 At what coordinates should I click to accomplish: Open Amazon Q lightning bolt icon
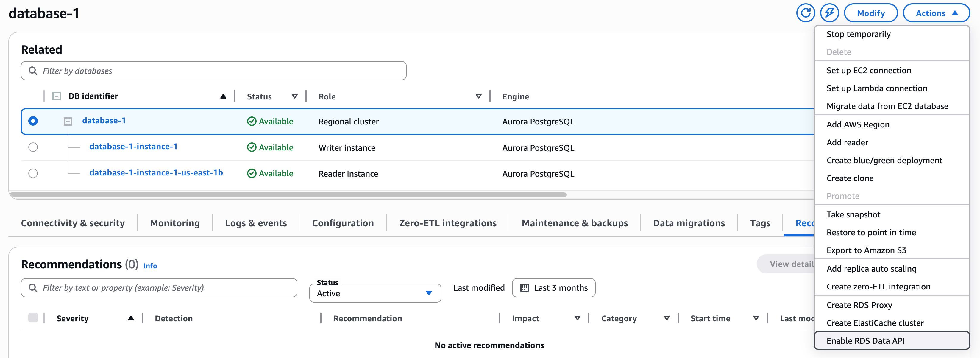click(830, 13)
